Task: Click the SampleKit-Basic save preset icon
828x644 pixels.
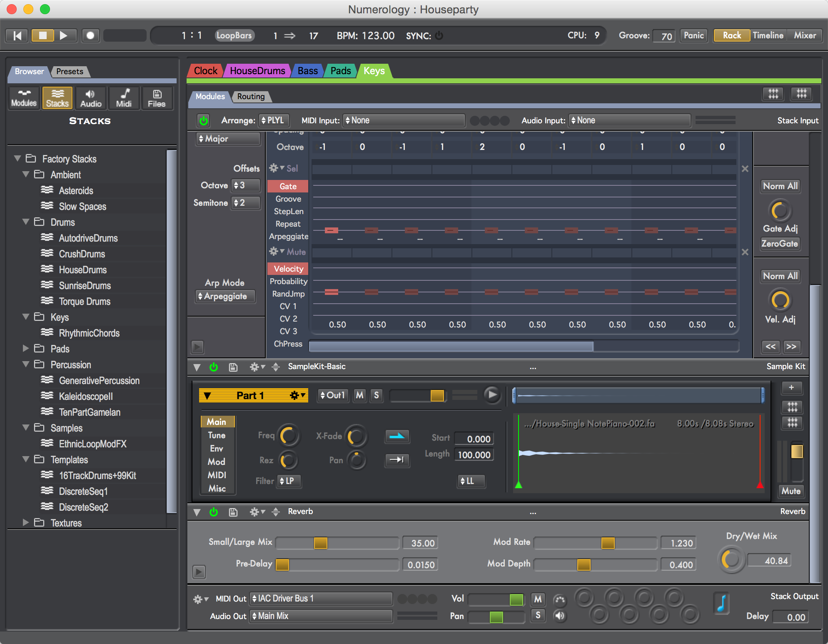Action: [x=233, y=367]
